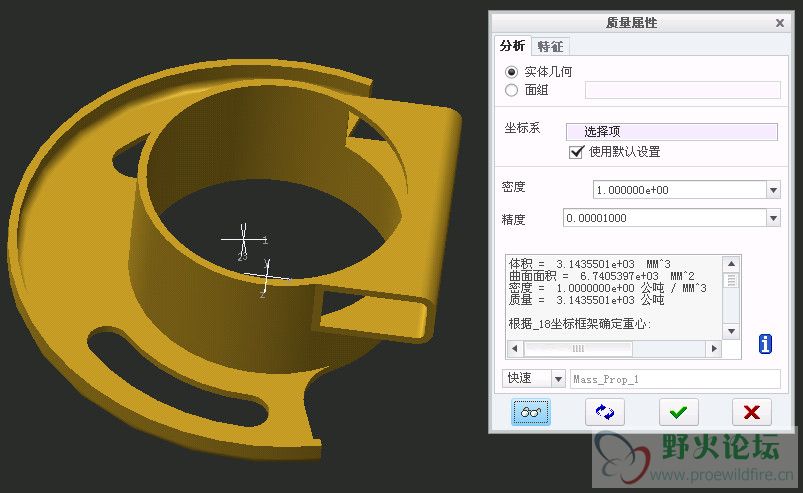The height and width of the screenshot is (493, 803).
Task: Click the results scroll up arrow
Action: tap(731, 264)
